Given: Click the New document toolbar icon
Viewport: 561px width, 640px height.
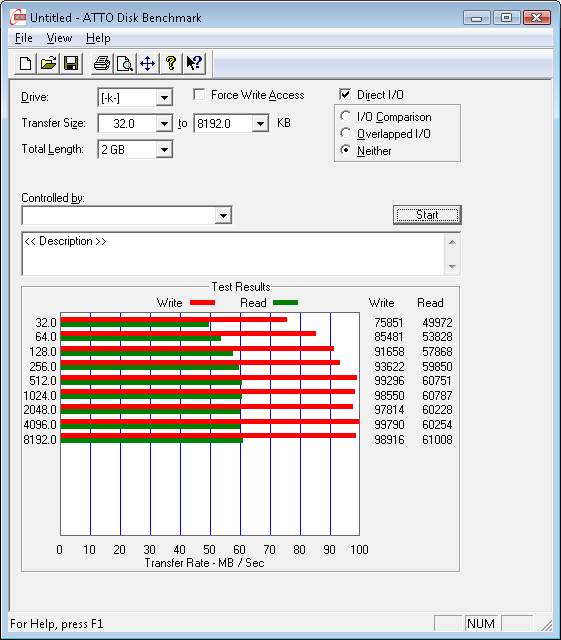Looking at the screenshot, I should click(25, 64).
